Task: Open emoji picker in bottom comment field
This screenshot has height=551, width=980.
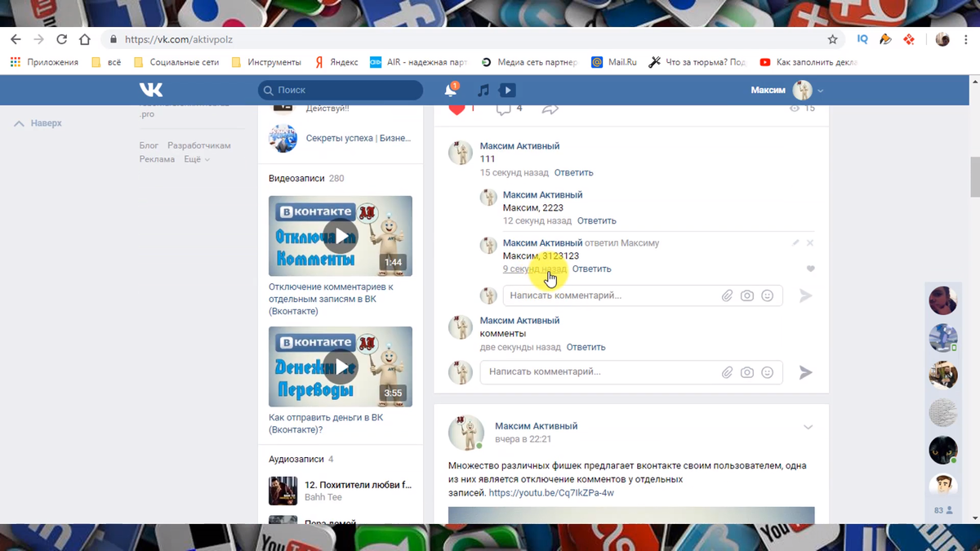Action: (x=768, y=372)
